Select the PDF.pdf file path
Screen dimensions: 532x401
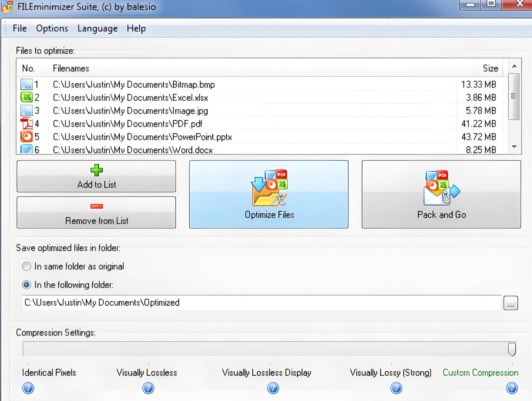pyautogui.click(x=127, y=124)
